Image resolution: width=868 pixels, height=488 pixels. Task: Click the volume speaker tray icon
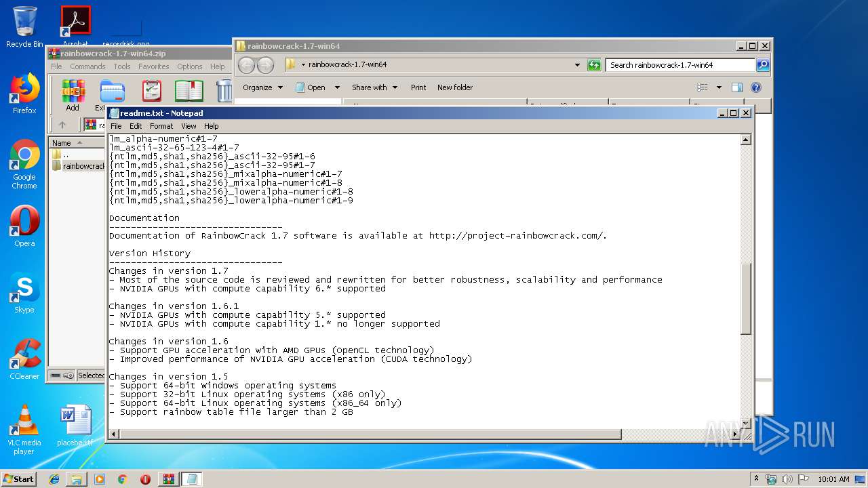[787, 479]
